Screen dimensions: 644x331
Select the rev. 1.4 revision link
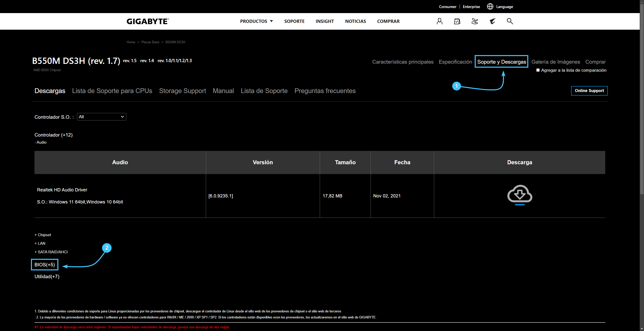click(x=147, y=61)
